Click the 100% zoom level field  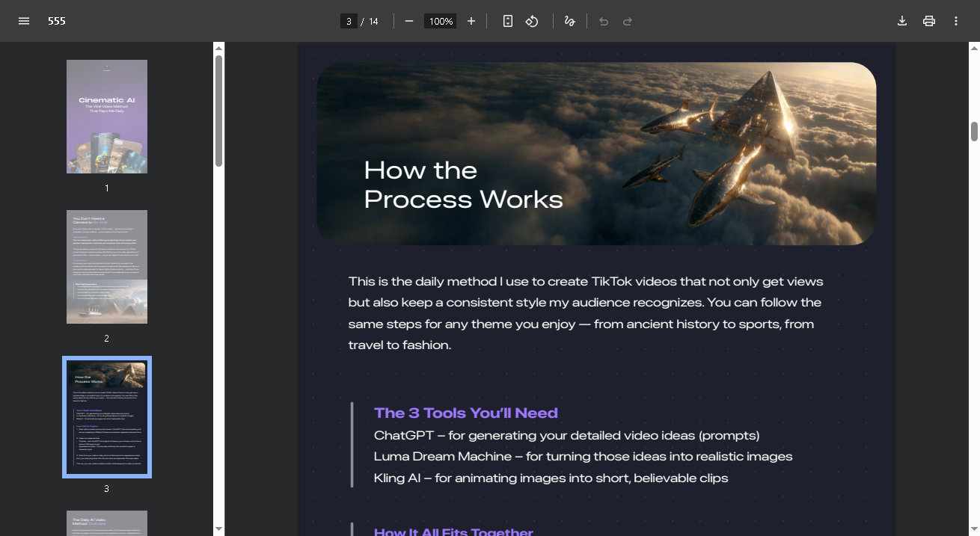440,21
